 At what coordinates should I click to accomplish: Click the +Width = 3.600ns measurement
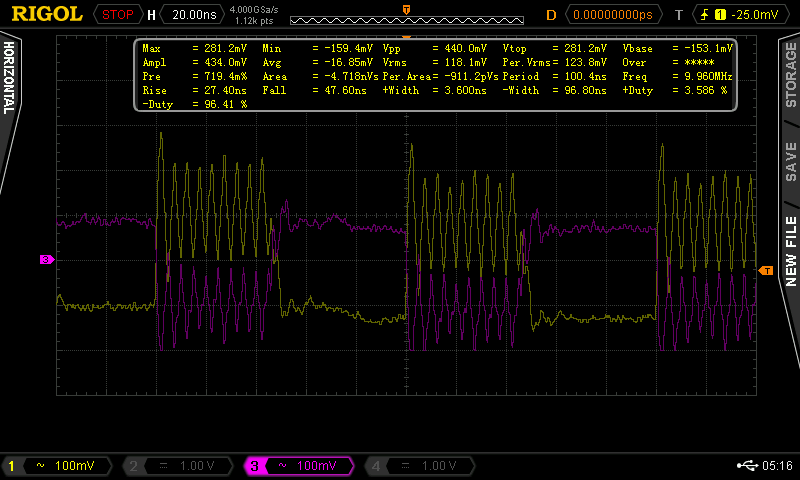click(435, 90)
